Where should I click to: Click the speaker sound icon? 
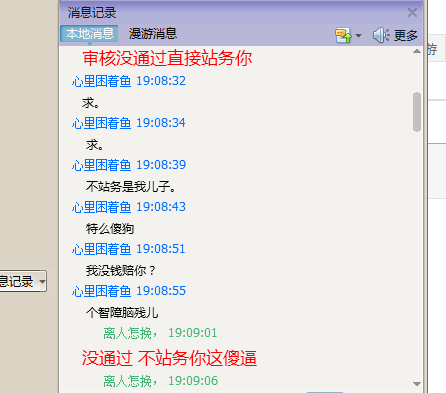[381, 35]
